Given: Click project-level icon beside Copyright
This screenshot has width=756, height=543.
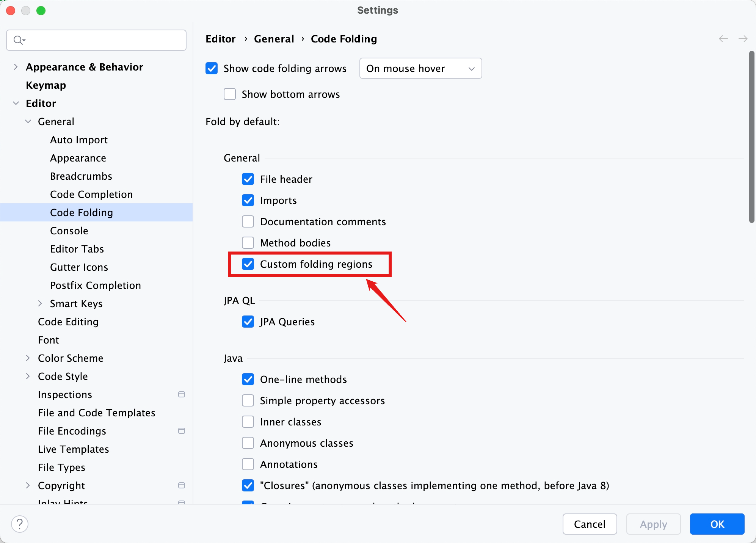Looking at the screenshot, I should click(x=182, y=485).
